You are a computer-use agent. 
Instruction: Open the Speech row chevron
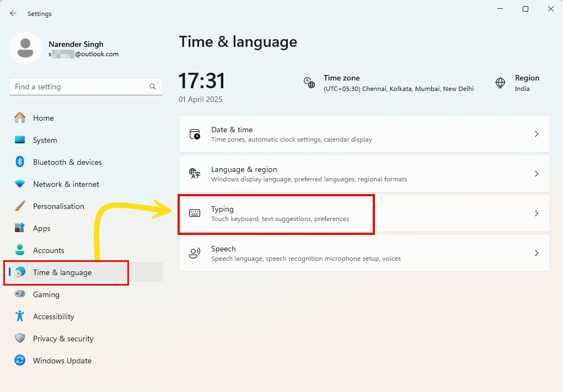[537, 253]
